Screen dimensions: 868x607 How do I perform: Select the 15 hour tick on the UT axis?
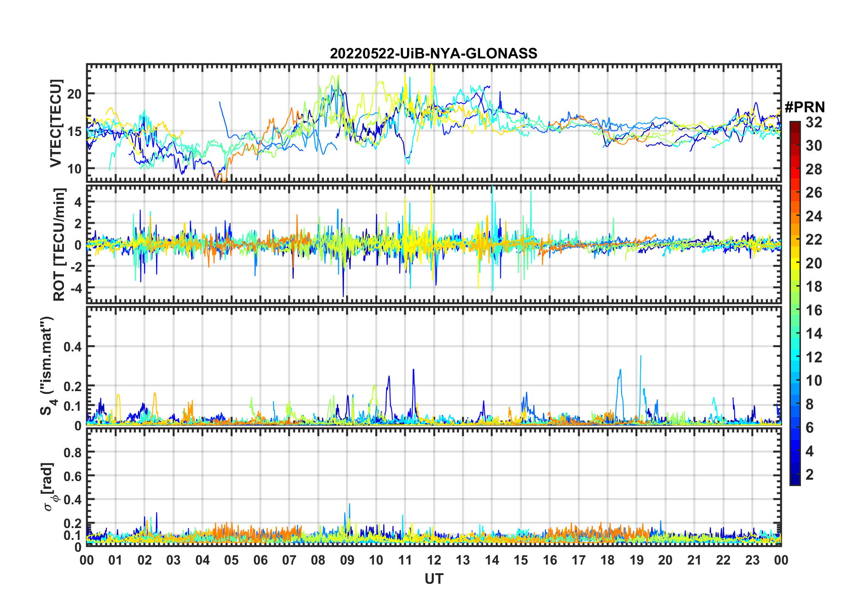click(521, 560)
